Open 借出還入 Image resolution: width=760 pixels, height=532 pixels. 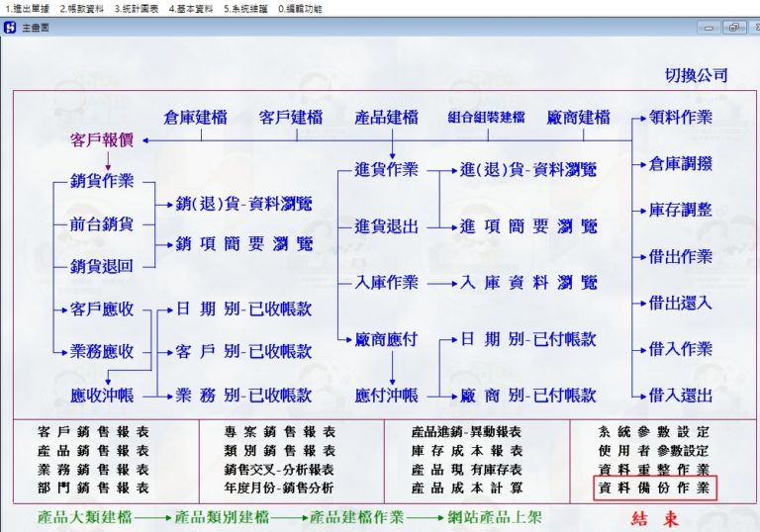681,304
